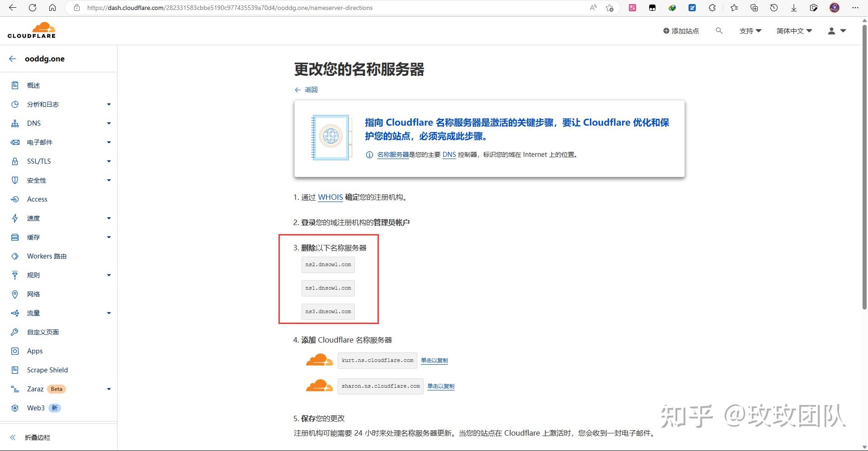Select the SSL/TLS sidebar icon
This screenshot has height=451, width=868.
15,161
